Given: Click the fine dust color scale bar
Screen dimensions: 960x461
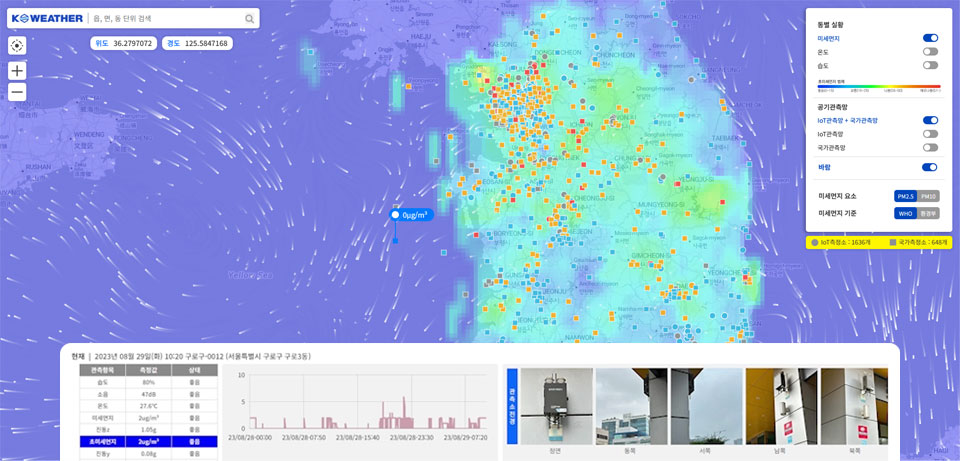Looking at the screenshot, I should (878, 88).
